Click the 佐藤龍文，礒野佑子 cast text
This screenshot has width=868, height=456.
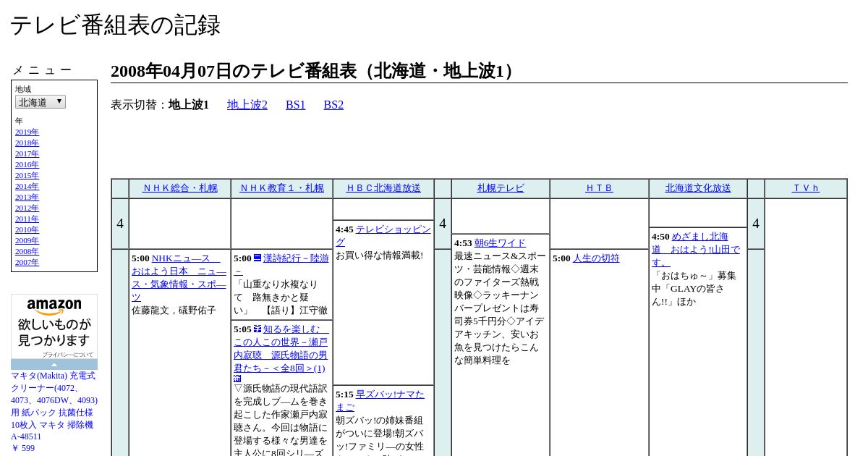tap(174, 311)
